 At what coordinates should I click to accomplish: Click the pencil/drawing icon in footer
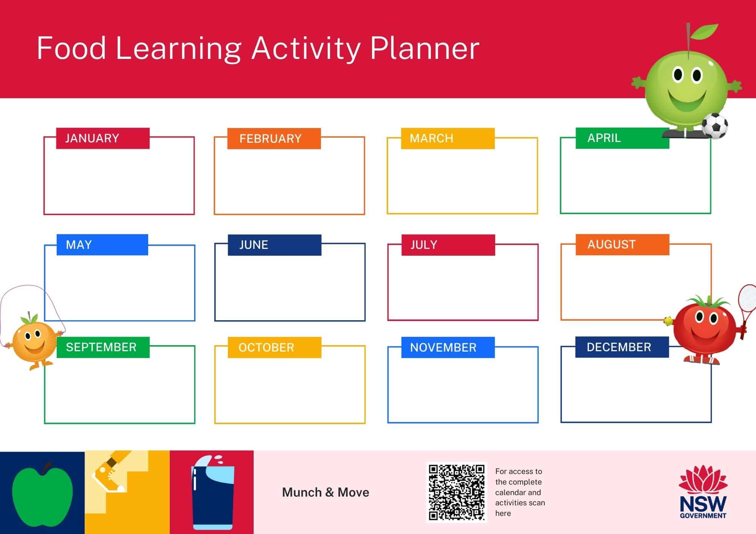[124, 492]
